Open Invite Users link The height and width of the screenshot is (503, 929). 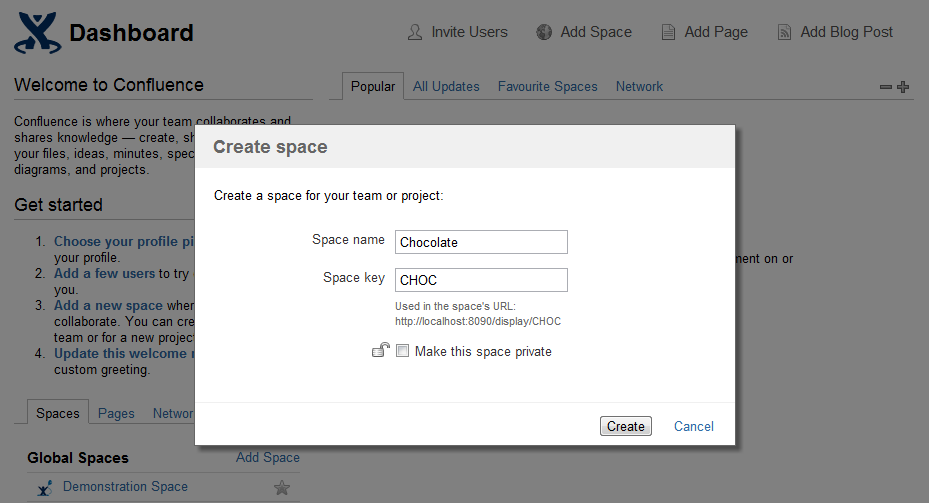pyautogui.click(x=469, y=32)
